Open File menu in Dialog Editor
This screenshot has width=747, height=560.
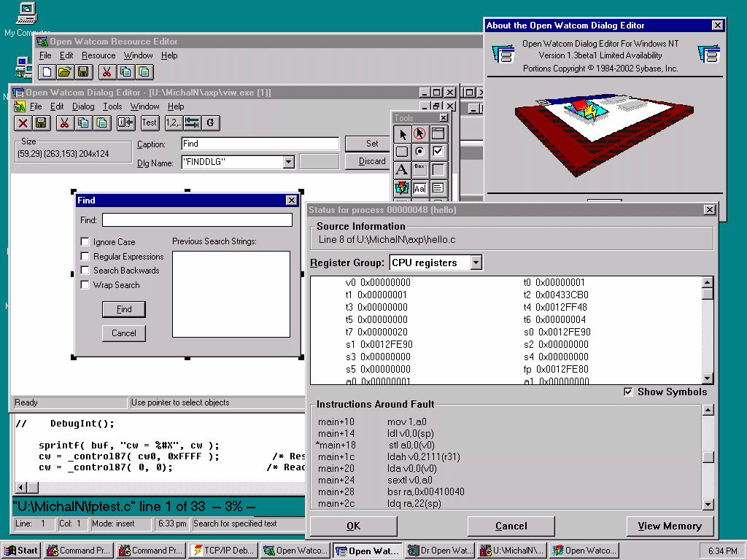pos(36,106)
